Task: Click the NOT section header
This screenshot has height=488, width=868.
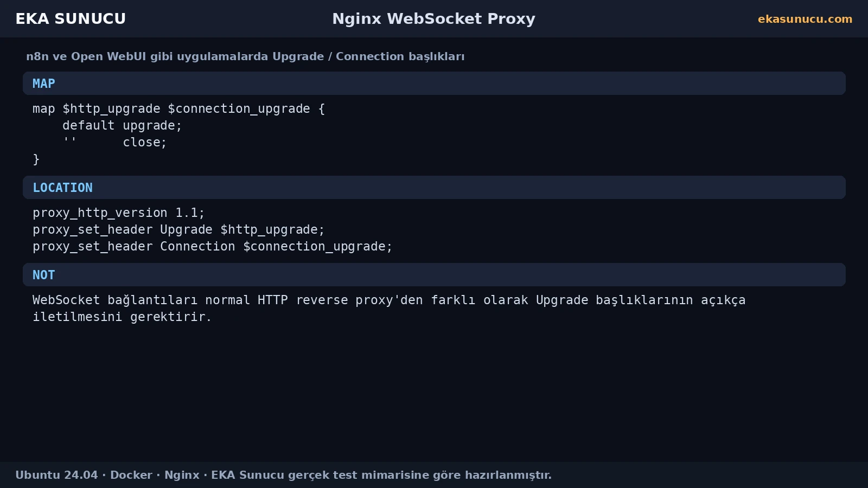Action: pyautogui.click(x=434, y=275)
